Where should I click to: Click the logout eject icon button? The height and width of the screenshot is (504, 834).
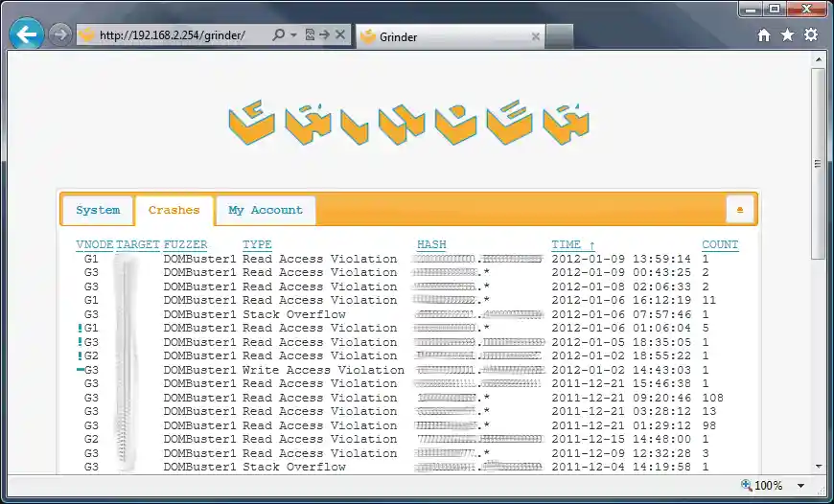point(740,210)
